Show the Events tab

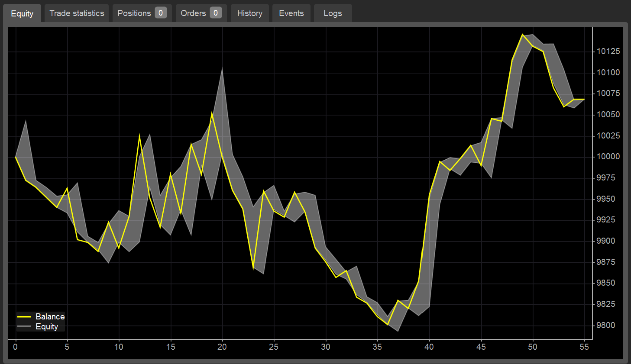point(291,13)
